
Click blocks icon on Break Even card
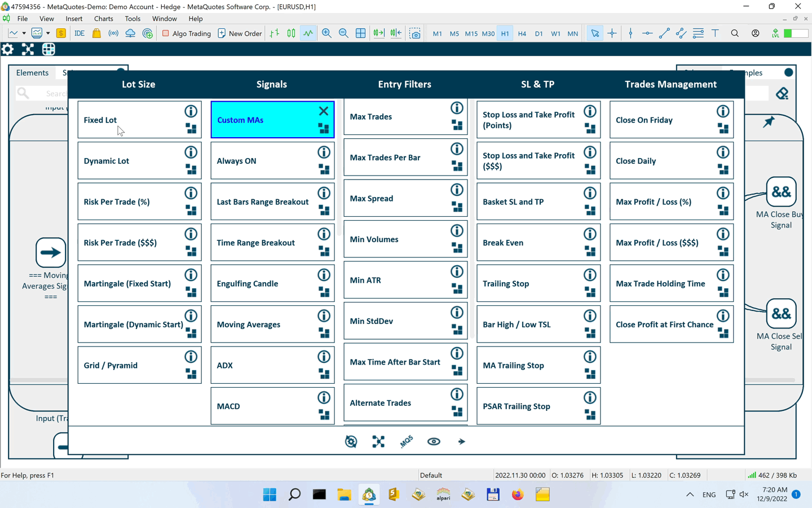[x=590, y=251]
